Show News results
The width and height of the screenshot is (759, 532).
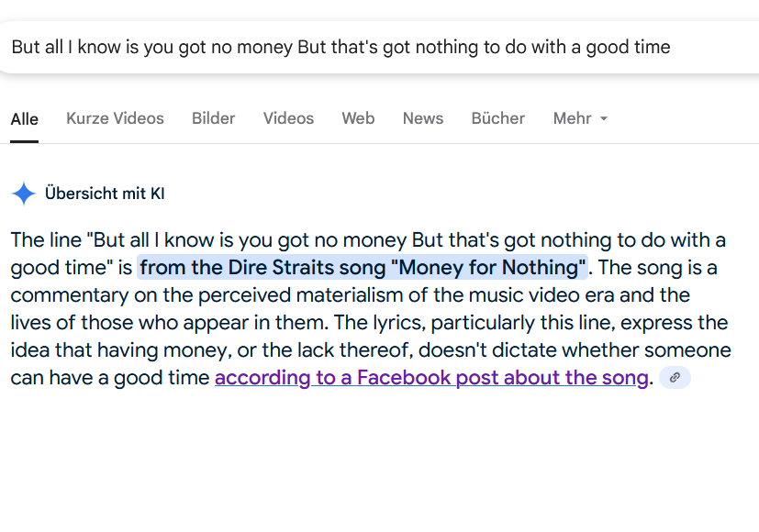click(x=423, y=118)
